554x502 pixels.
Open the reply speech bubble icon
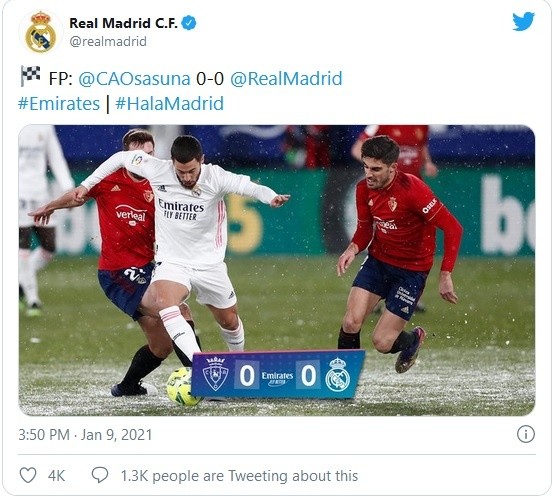[100, 475]
